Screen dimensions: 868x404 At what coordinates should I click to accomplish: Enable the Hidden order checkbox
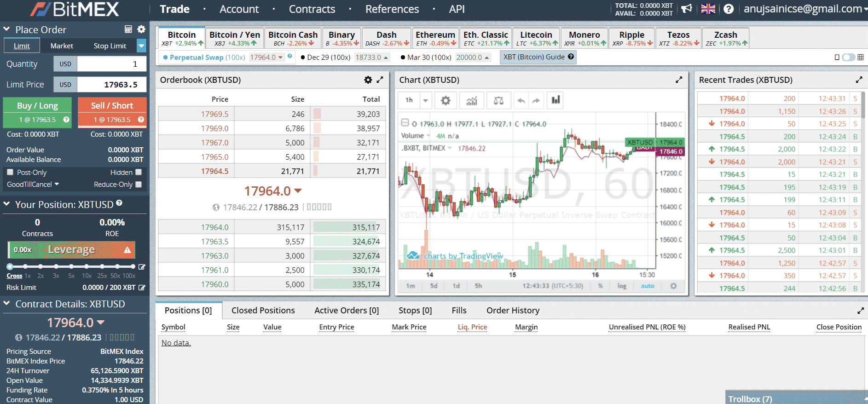click(139, 172)
